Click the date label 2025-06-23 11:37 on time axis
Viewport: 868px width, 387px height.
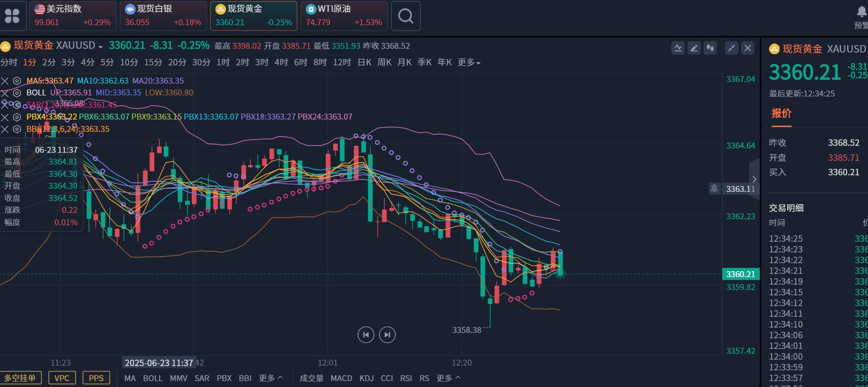(159, 363)
